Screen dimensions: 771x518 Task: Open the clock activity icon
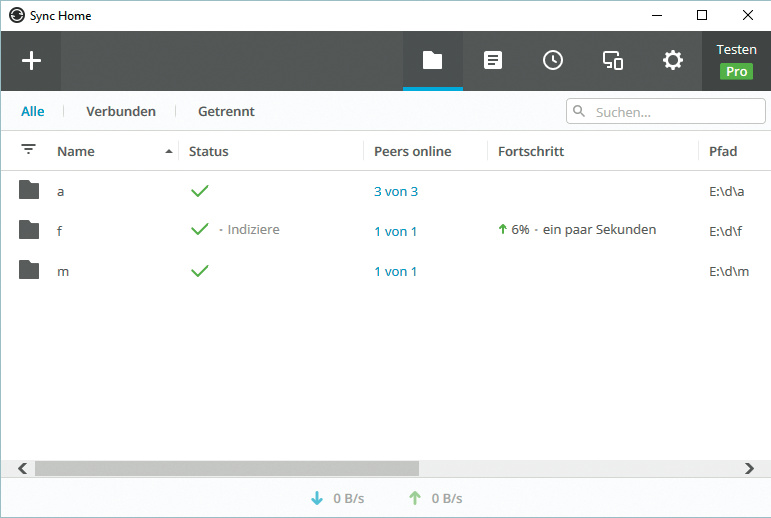pos(553,61)
